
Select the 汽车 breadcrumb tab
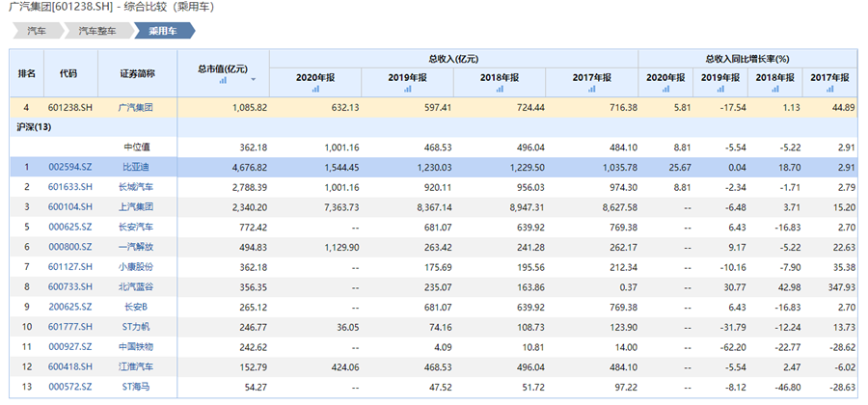[37, 31]
